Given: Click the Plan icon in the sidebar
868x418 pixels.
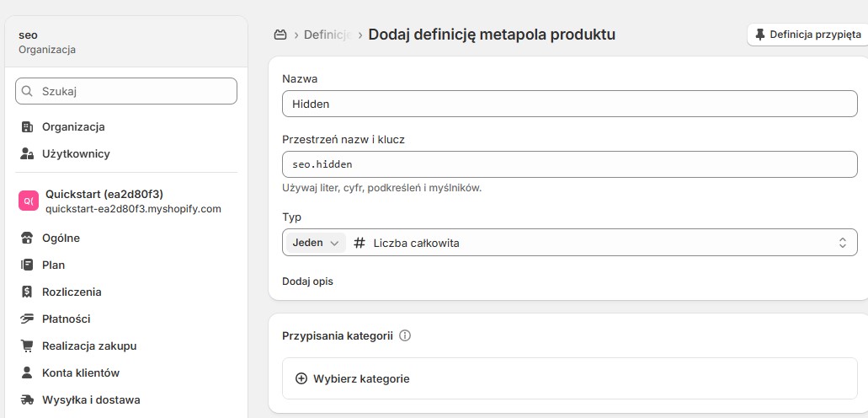Looking at the screenshot, I should click(27, 265).
